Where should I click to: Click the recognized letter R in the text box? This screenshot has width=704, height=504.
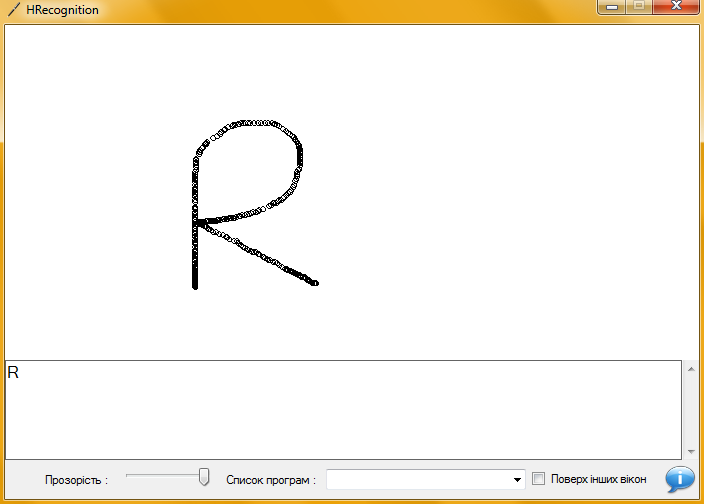click(x=13, y=373)
